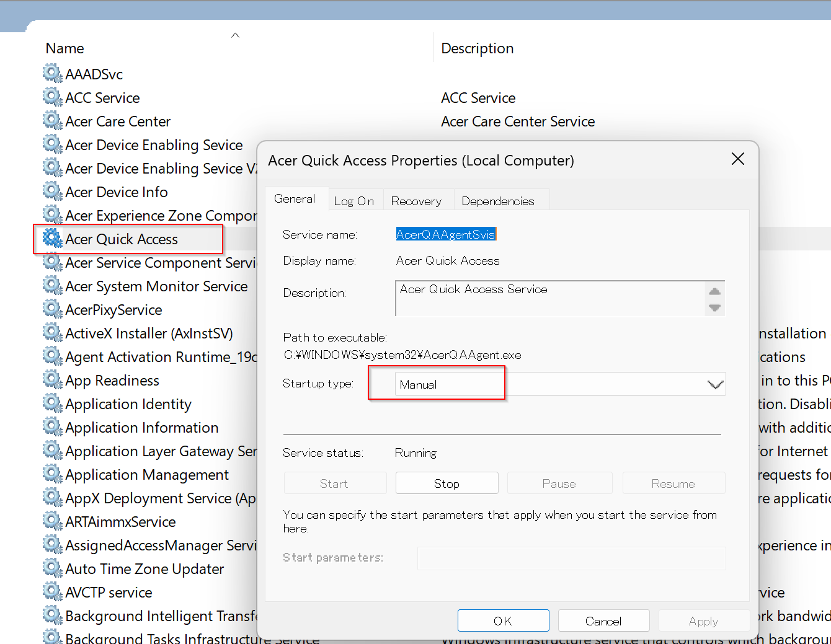This screenshot has width=831, height=644.
Task: Select ARTAimmxService in the list
Action: click(120, 522)
